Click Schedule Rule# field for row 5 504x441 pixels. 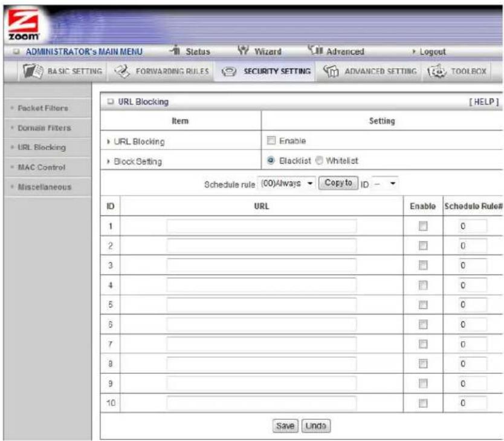coord(473,305)
